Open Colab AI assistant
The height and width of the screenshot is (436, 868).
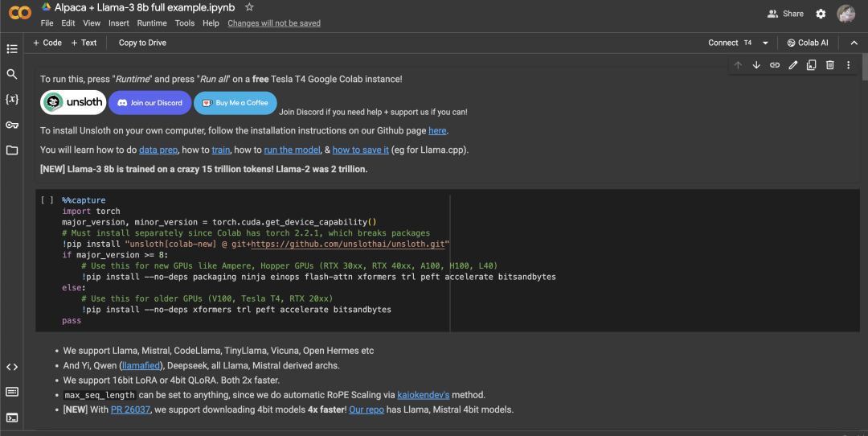click(x=808, y=43)
